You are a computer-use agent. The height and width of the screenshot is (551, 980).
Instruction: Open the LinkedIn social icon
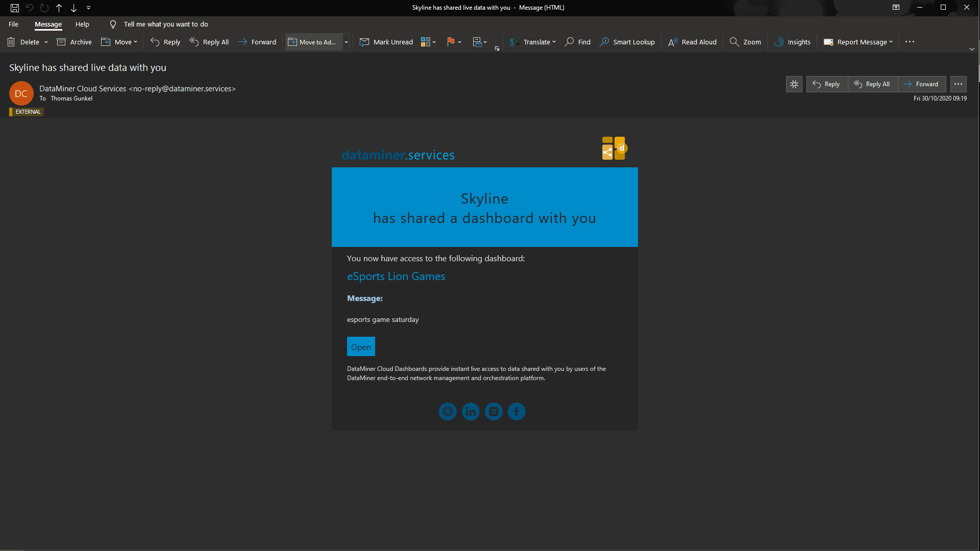(x=471, y=411)
